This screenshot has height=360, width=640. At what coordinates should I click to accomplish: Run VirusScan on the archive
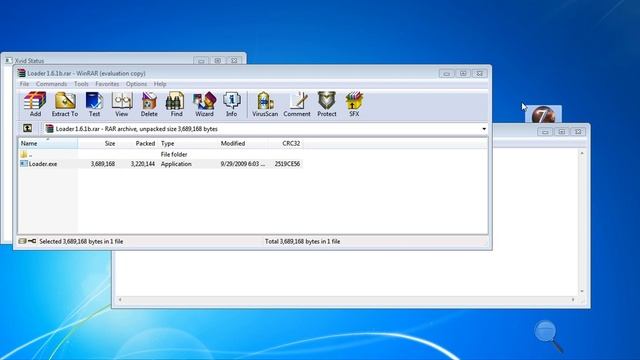point(265,104)
